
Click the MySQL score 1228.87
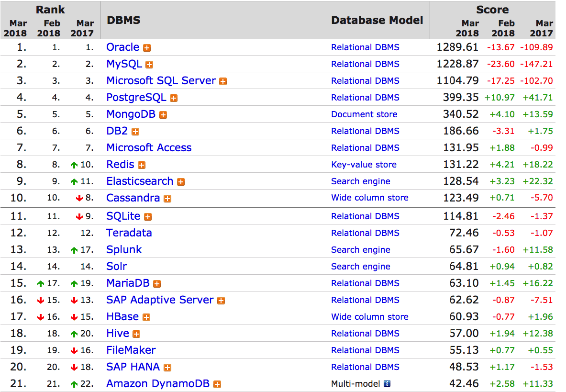pyautogui.click(x=457, y=64)
